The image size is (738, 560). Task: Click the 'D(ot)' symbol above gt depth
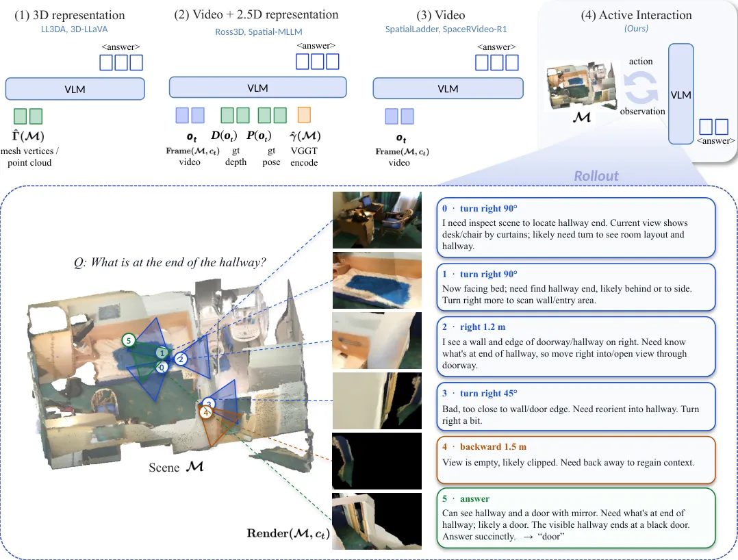click(224, 136)
